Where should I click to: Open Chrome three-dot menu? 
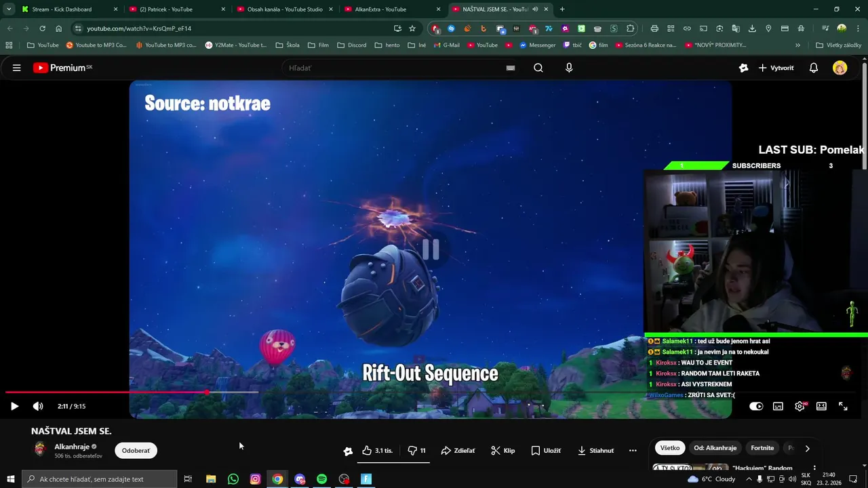858,28
